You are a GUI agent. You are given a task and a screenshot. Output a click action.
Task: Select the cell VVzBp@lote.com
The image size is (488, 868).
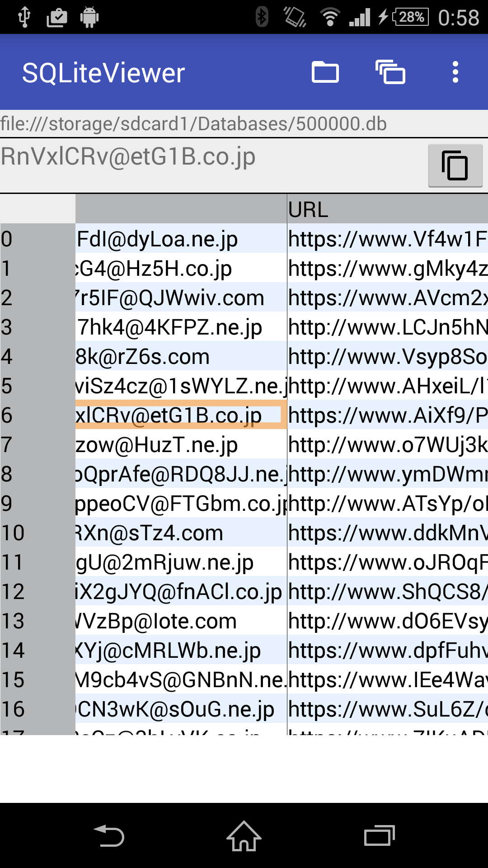[181, 621]
